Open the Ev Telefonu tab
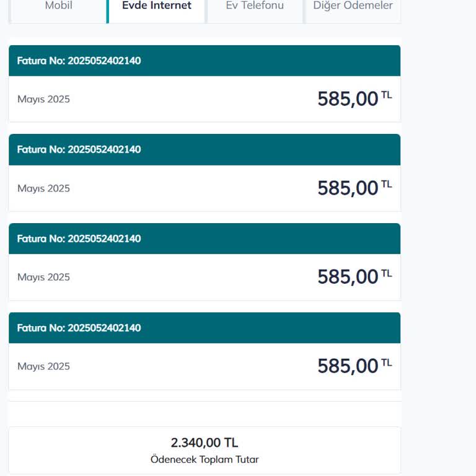Viewport: 476px width, 476px height. tap(255, 6)
